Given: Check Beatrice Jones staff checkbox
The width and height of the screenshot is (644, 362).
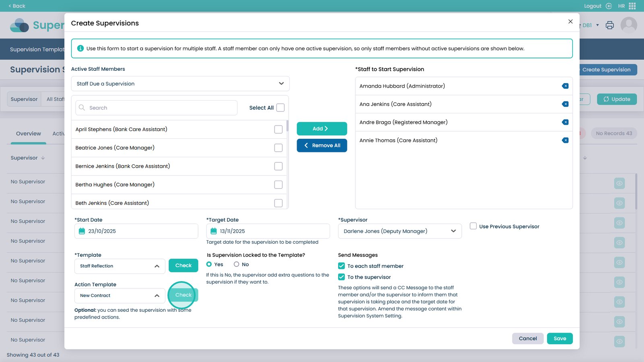Looking at the screenshot, I should point(278,148).
